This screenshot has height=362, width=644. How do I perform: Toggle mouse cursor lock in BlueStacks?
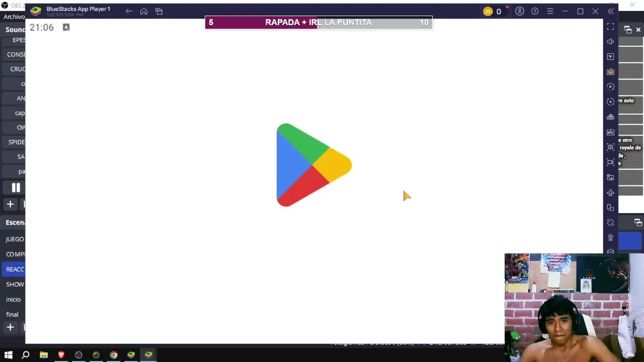(611, 56)
